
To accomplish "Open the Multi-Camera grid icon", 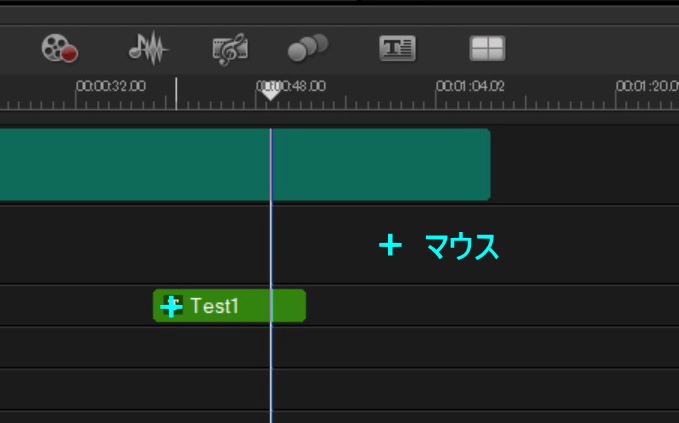I will click(487, 48).
